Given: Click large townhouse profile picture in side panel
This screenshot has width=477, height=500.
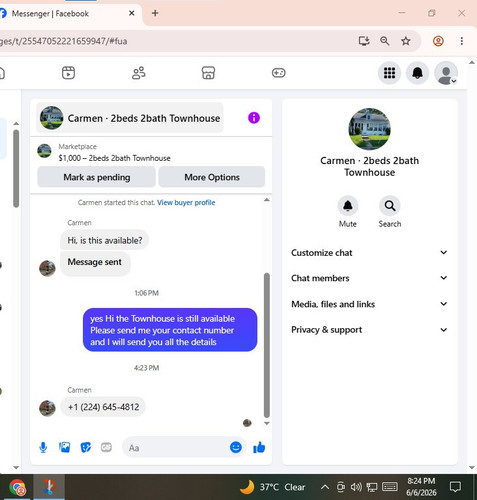Looking at the screenshot, I should tap(369, 129).
